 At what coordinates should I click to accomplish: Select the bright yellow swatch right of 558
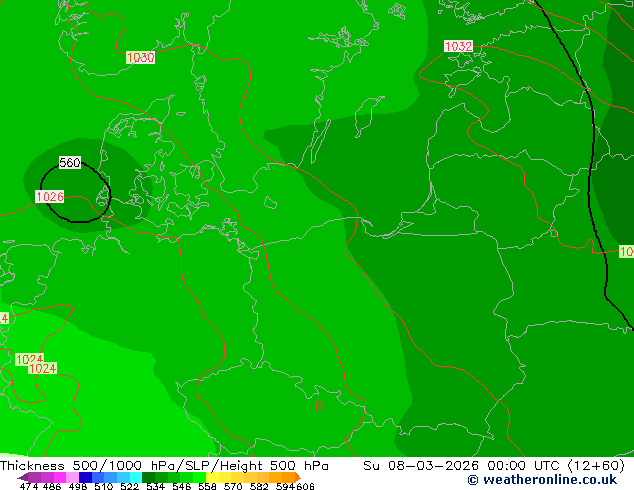tap(212, 477)
